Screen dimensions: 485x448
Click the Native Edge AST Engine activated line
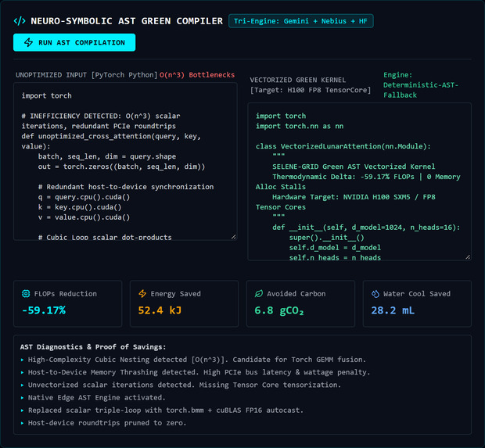point(96,397)
